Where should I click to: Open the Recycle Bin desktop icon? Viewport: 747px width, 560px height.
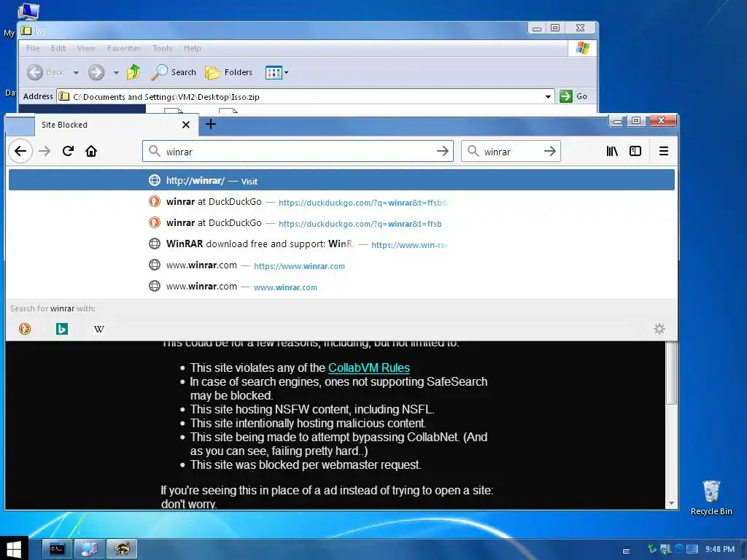tap(711, 497)
